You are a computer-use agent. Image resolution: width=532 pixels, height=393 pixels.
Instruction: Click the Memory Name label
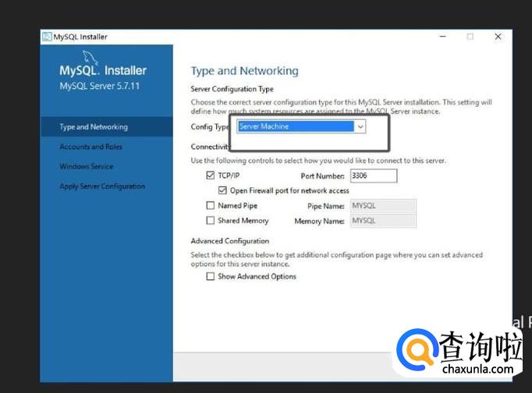tap(319, 221)
